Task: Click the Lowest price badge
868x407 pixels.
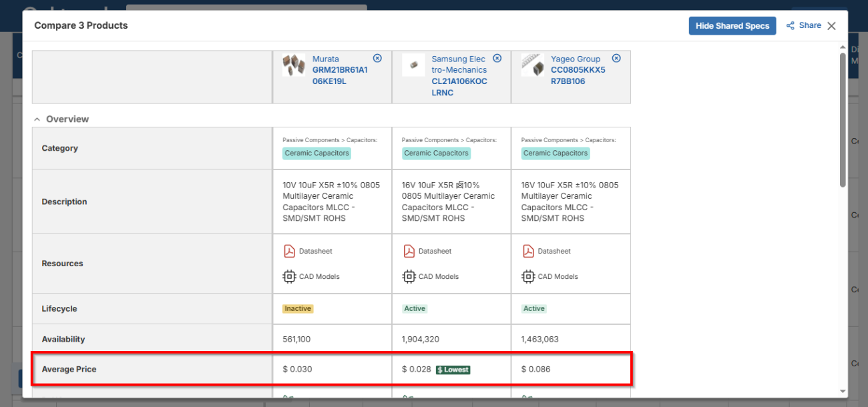Action: (453, 370)
